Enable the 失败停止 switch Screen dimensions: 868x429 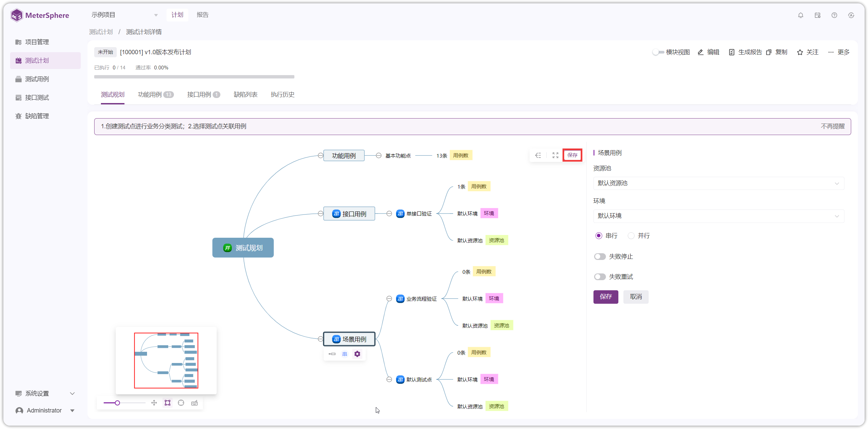600,256
